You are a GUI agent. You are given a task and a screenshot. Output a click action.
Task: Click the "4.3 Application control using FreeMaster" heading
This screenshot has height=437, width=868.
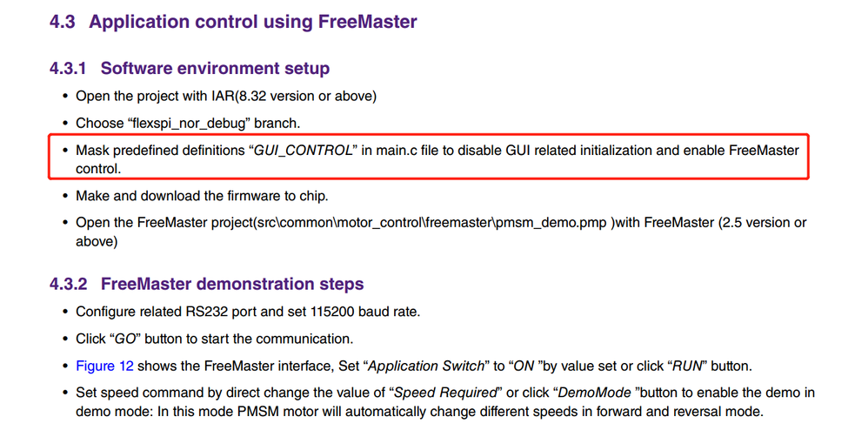click(233, 22)
